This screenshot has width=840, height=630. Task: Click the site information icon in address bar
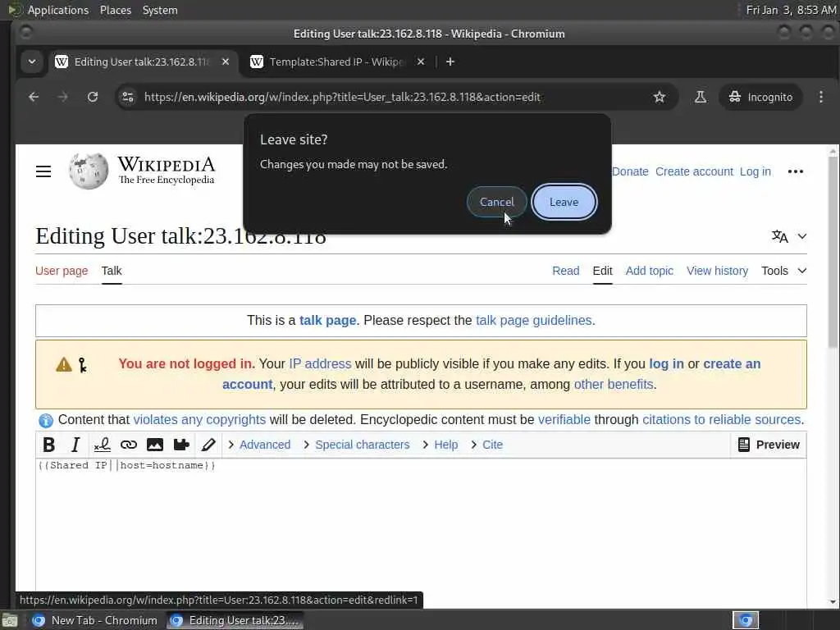(128, 97)
